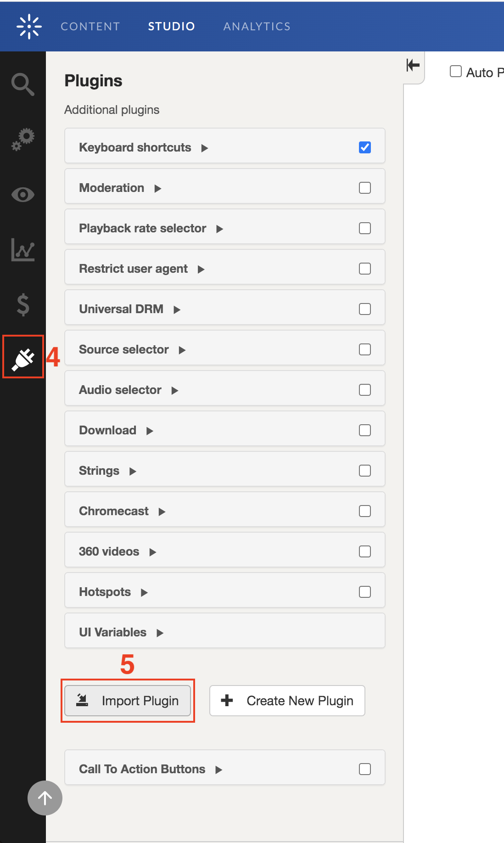This screenshot has width=504, height=843.
Task: Open the plug plugins sidebar icon
Action: (x=23, y=358)
